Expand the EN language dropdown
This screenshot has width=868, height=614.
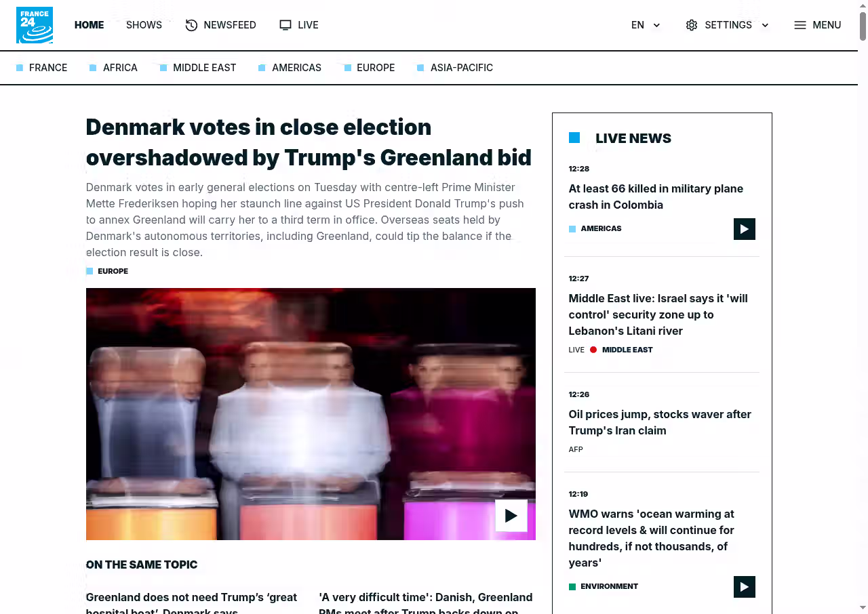point(646,25)
